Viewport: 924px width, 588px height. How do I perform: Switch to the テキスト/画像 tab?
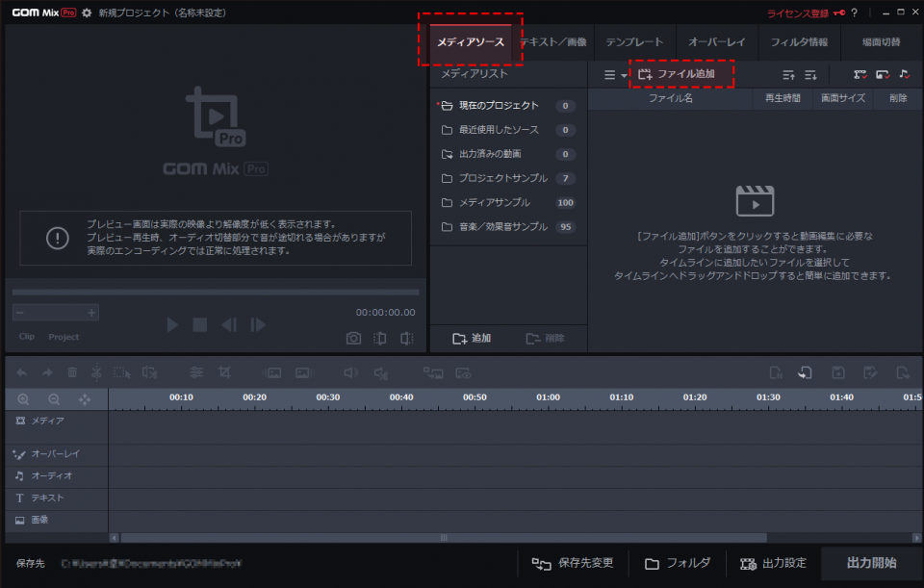(553, 41)
